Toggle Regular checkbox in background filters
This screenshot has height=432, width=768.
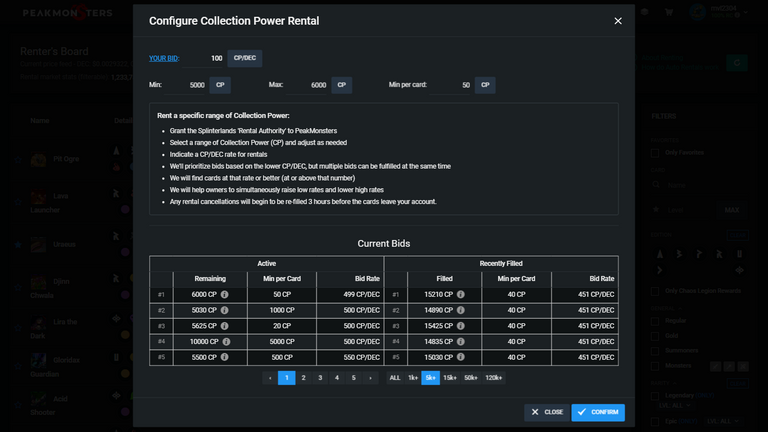[x=655, y=321]
